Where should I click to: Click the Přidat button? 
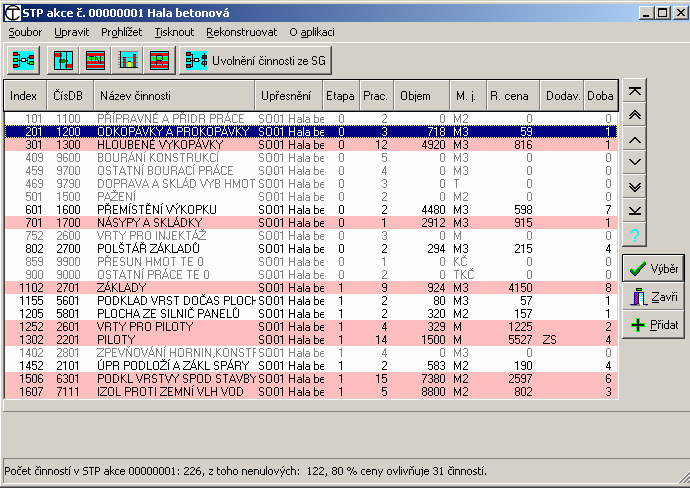[x=653, y=325]
